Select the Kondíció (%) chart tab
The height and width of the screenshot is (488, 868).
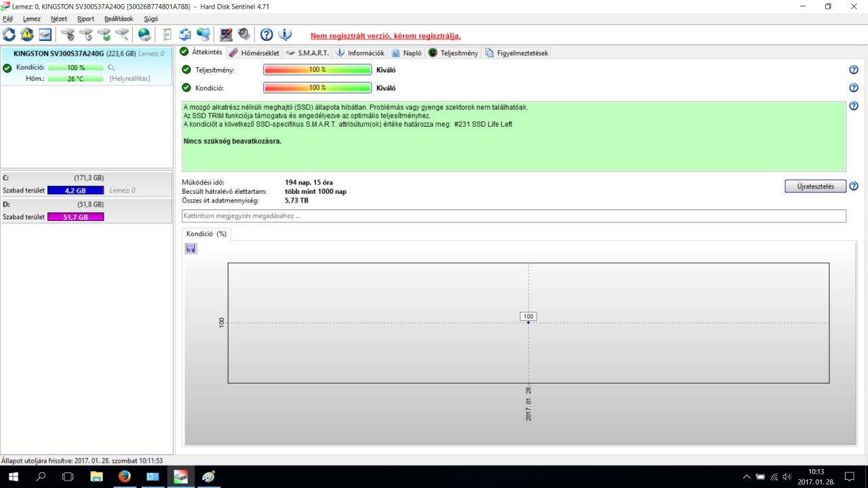click(x=208, y=234)
